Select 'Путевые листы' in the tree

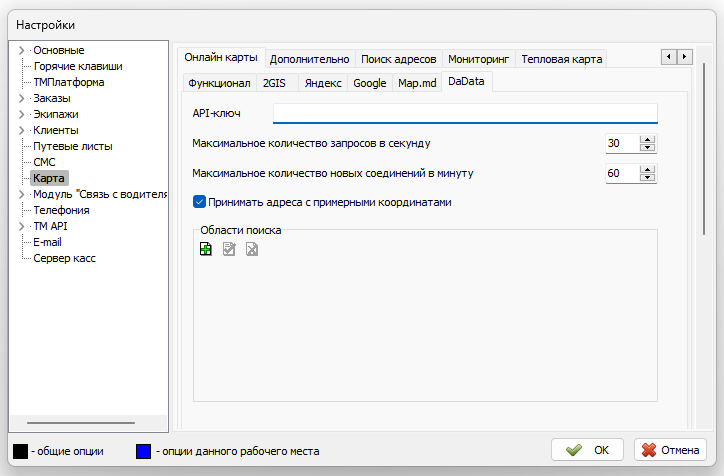pos(73,146)
